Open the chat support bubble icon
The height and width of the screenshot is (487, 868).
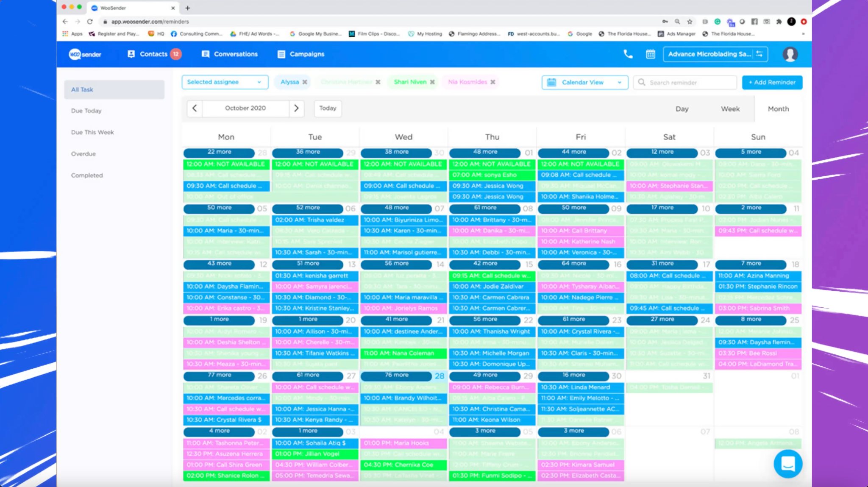[787, 464]
